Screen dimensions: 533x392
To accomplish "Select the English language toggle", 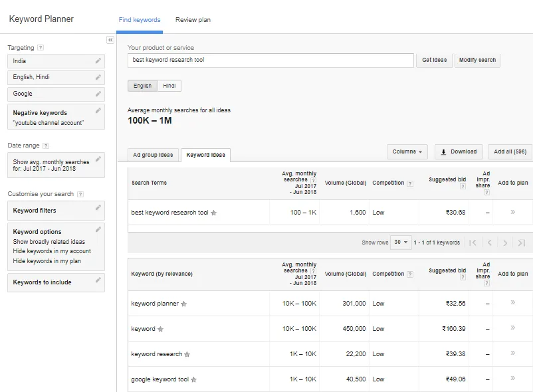I will 142,86.
